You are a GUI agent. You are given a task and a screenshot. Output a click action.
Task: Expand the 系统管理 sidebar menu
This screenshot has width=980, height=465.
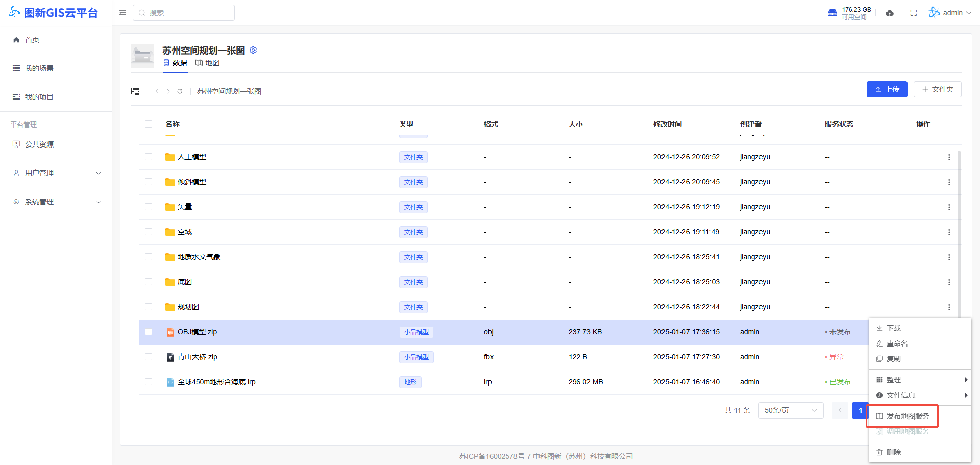click(x=56, y=202)
